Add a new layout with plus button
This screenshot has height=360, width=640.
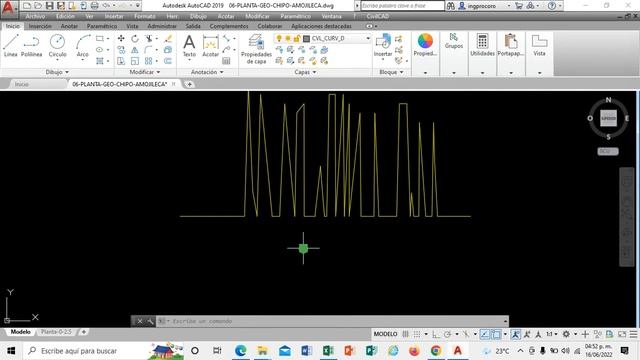(84, 332)
